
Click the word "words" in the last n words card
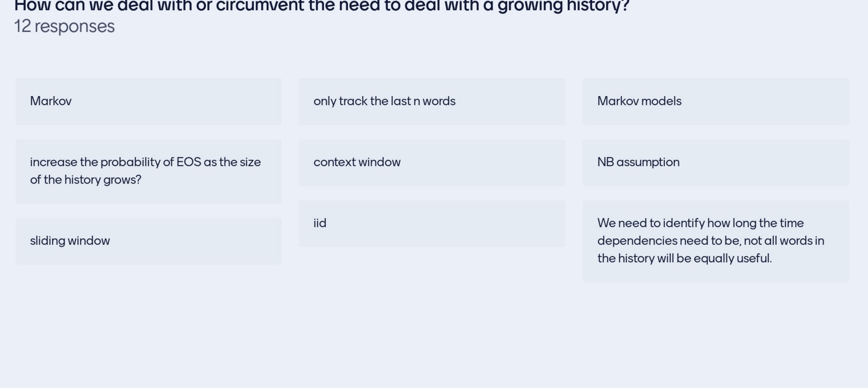(x=439, y=101)
